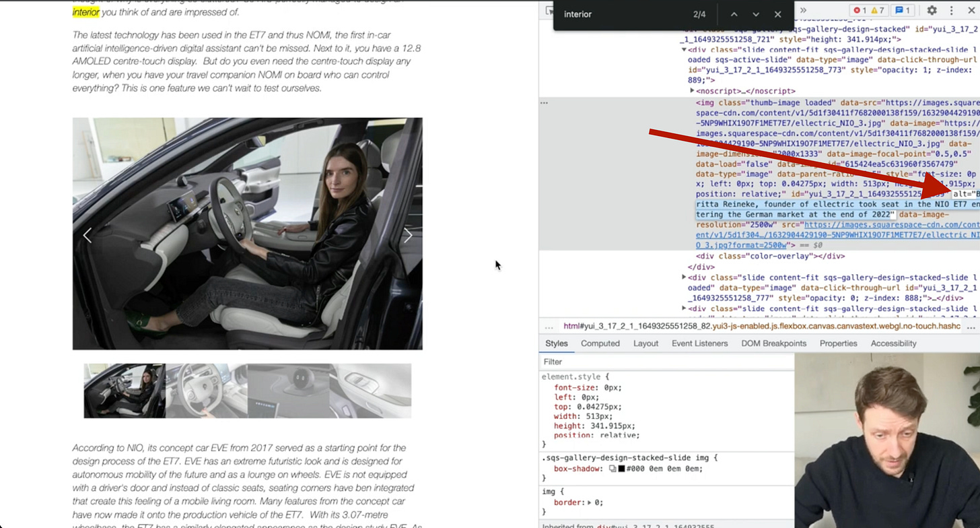This screenshot has height=528, width=980.
Task: Collapse the sqs-active-slide div node
Action: tap(685, 49)
